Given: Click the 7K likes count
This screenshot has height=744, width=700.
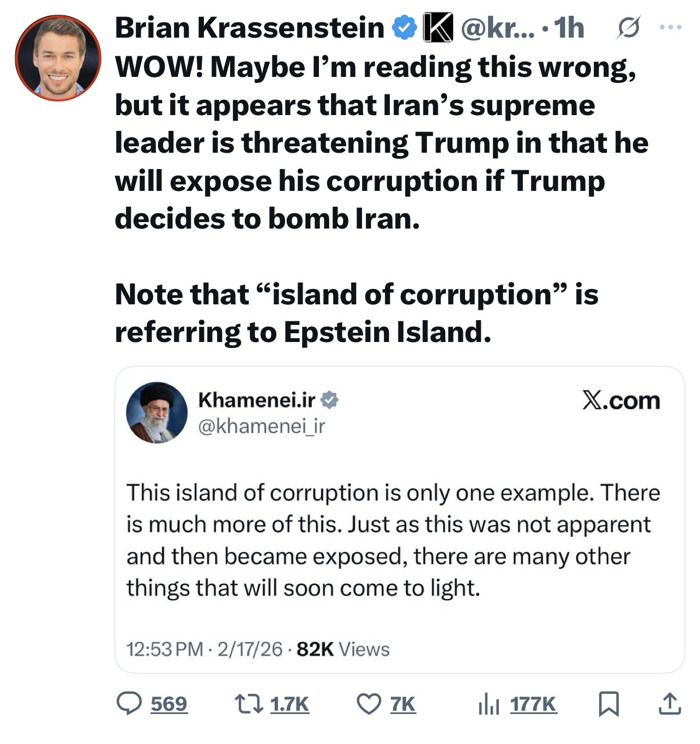Looking at the screenshot, I should tap(403, 704).
